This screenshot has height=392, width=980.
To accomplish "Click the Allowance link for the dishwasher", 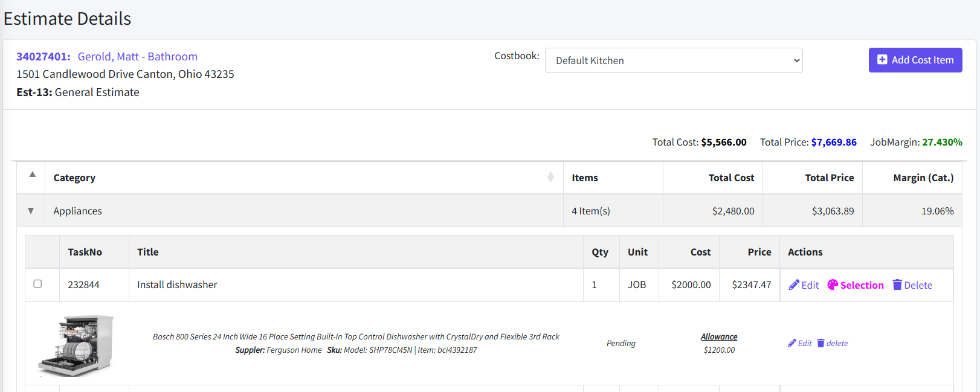I will (x=718, y=336).
